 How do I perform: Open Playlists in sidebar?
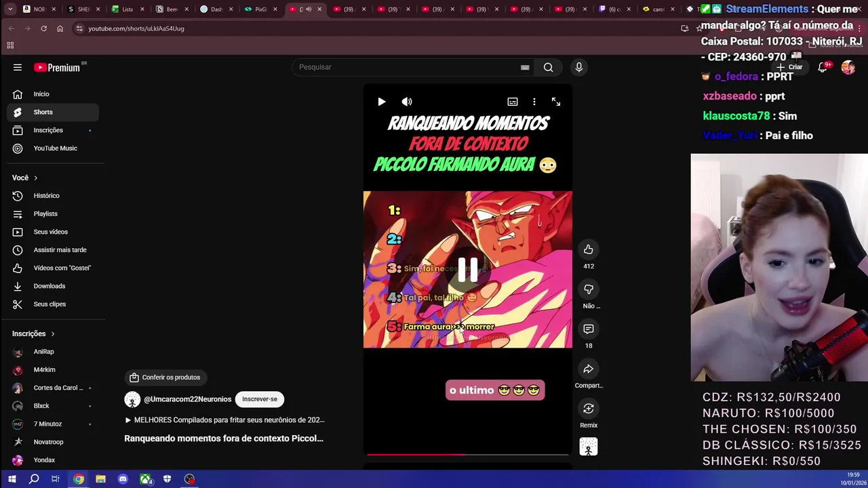coord(53,213)
